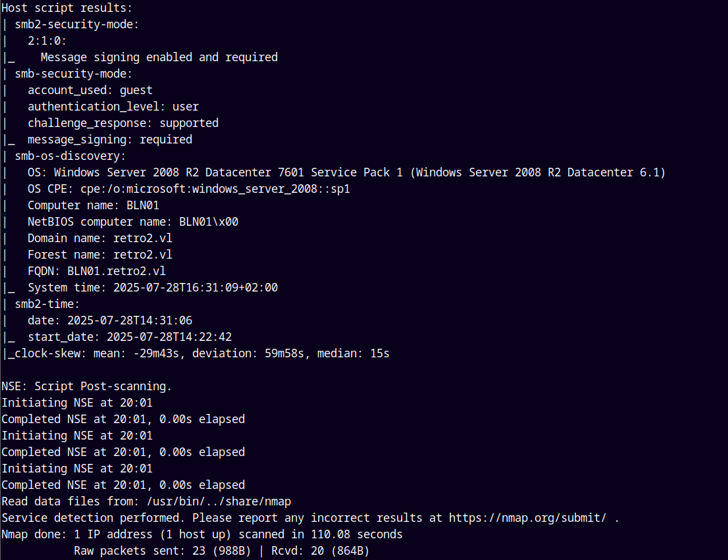This screenshot has width=728, height=560.
Task: Click NetBIOS computer name line
Action: coord(133,222)
